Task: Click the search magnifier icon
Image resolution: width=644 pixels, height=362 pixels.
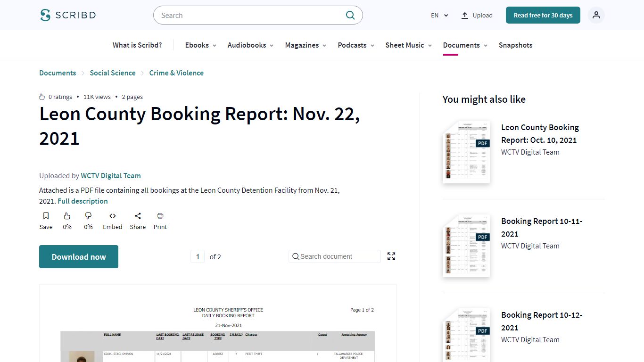Action: [350, 15]
